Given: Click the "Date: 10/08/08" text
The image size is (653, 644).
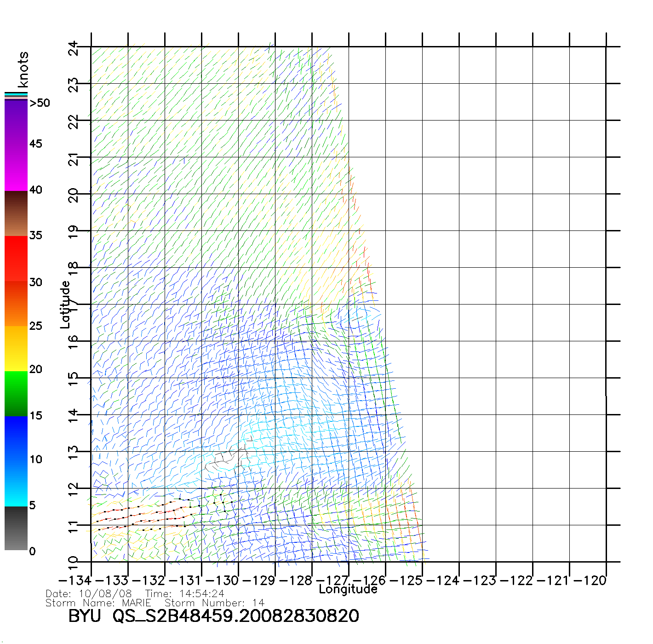Looking at the screenshot, I should 89,594.
